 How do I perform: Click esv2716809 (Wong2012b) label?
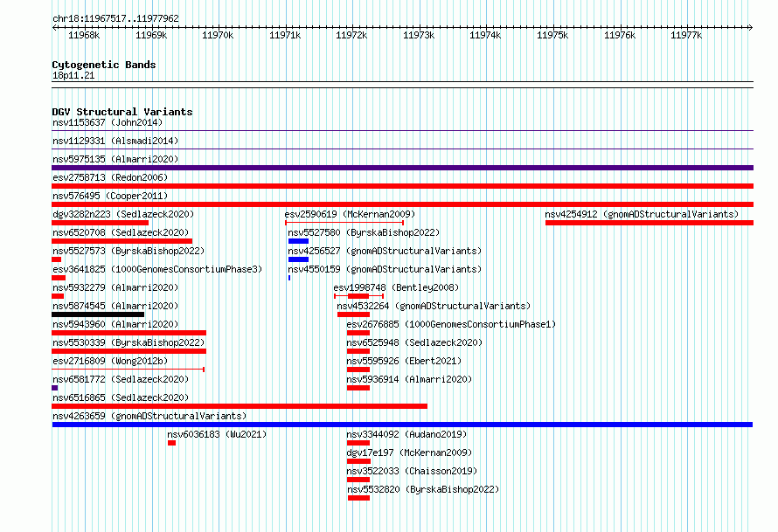pyautogui.click(x=110, y=361)
